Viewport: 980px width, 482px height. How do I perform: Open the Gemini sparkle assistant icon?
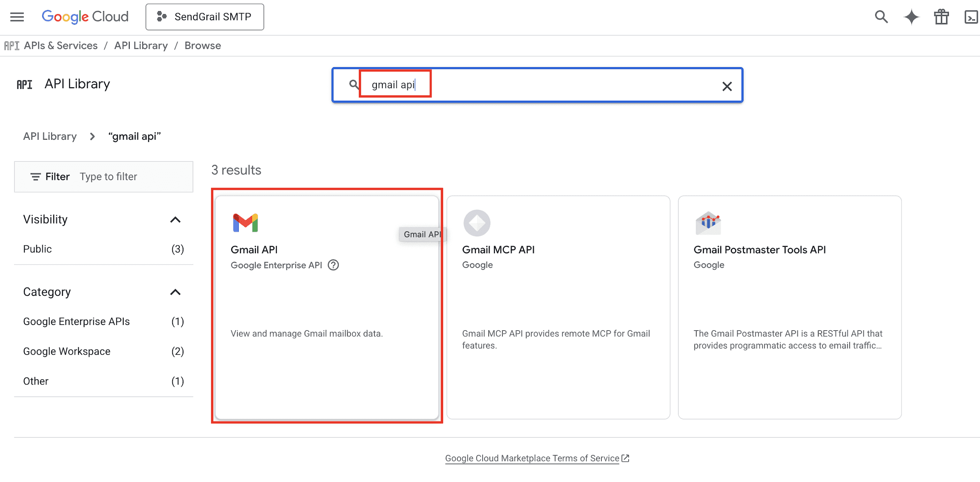(911, 17)
